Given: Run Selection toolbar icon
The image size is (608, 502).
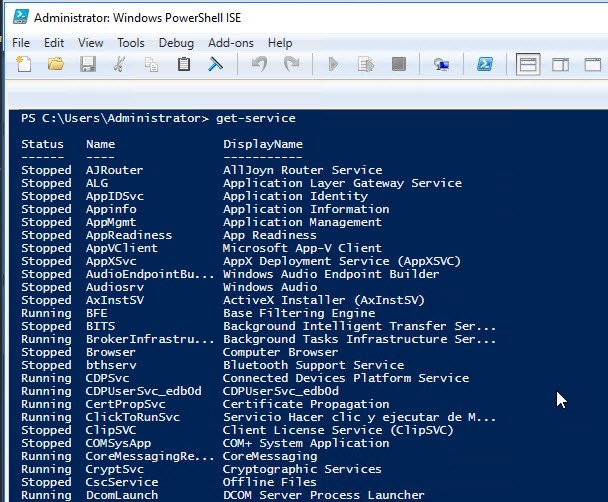Looking at the screenshot, I should (x=366, y=64).
